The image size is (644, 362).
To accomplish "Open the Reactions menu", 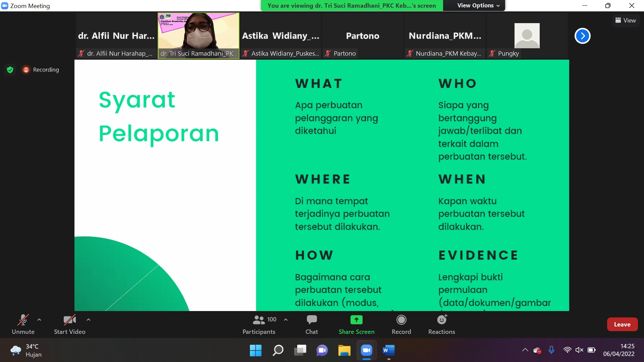I will [x=441, y=324].
